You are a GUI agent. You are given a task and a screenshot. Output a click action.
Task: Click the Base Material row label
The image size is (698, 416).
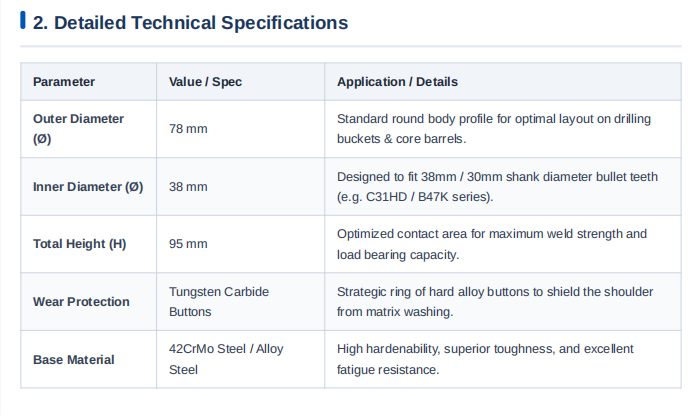pyautogui.click(x=73, y=359)
